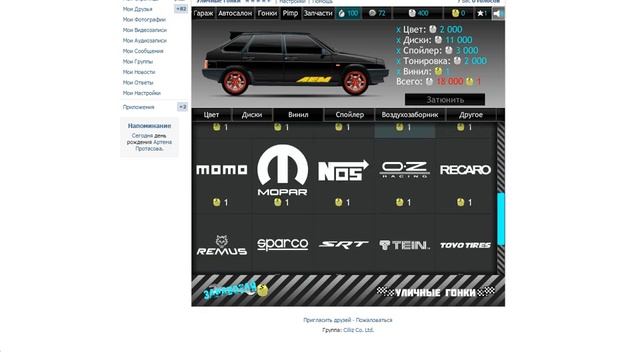The width and height of the screenshot is (640, 360).
Task: Open Приложения in sidebar
Action: (138, 107)
